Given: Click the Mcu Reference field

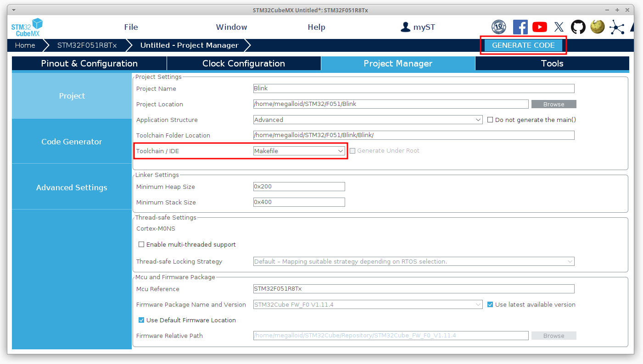Looking at the screenshot, I should [414, 289].
